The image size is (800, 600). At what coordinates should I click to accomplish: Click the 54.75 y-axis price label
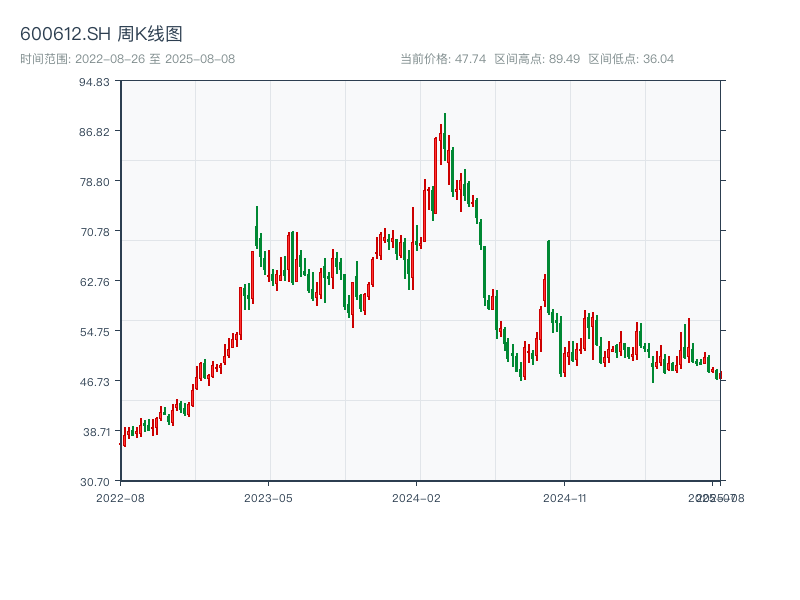pyautogui.click(x=94, y=332)
